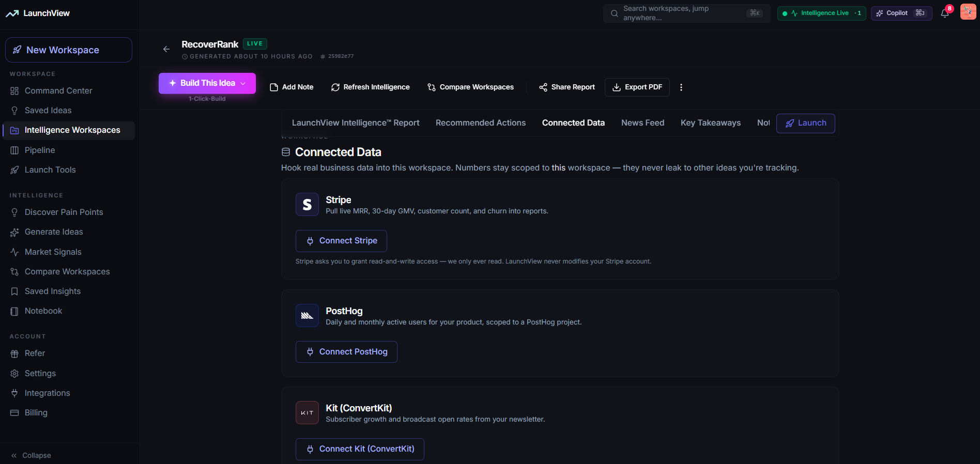Open Settings in the sidebar
This screenshot has height=464, width=980.
(x=69, y=374)
